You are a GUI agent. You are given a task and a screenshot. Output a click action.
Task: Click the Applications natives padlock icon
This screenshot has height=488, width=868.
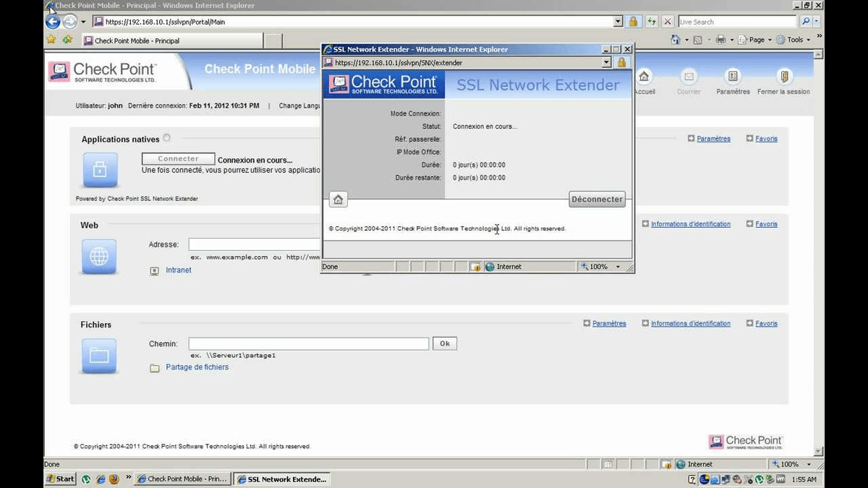pyautogui.click(x=99, y=171)
